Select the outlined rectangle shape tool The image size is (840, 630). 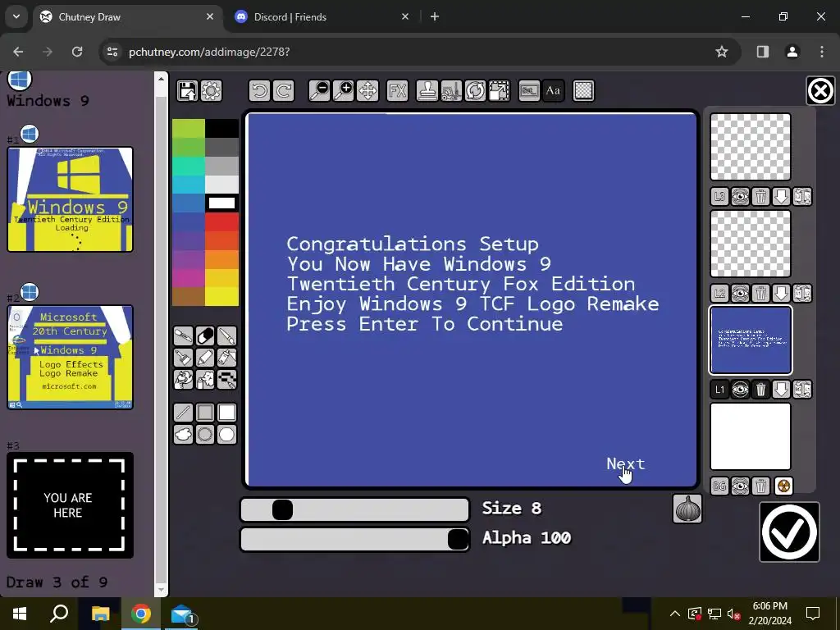coord(205,413)
